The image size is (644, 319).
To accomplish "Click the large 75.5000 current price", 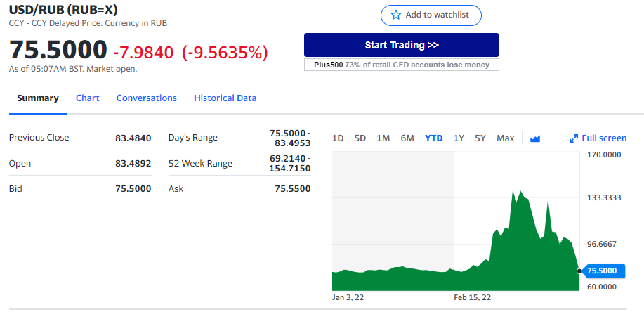I will click(58, 50).
